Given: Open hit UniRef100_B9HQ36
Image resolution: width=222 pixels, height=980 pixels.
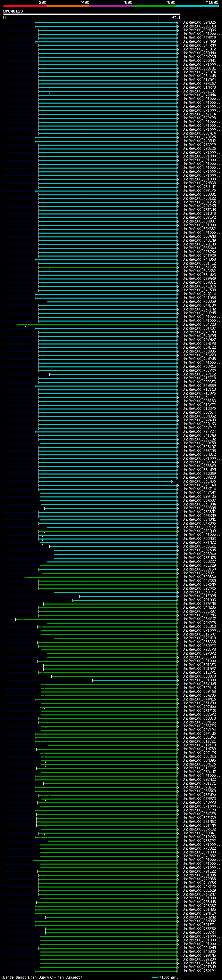Looking at the screenshot, I should click(x=199, y=30).
